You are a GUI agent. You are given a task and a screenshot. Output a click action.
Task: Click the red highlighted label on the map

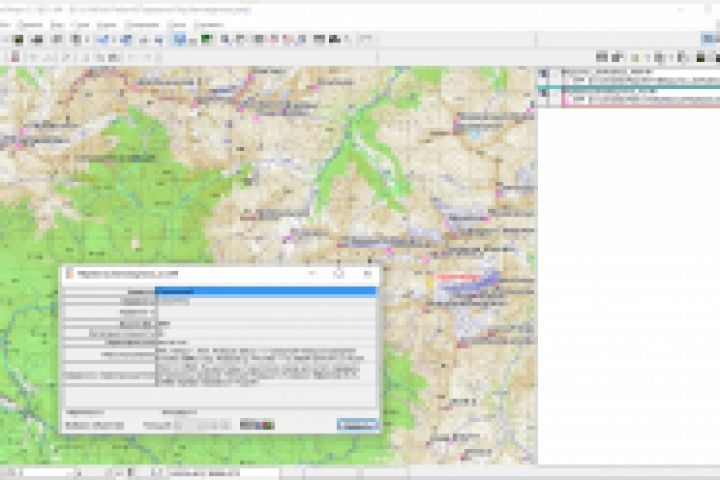click(458, 277)
